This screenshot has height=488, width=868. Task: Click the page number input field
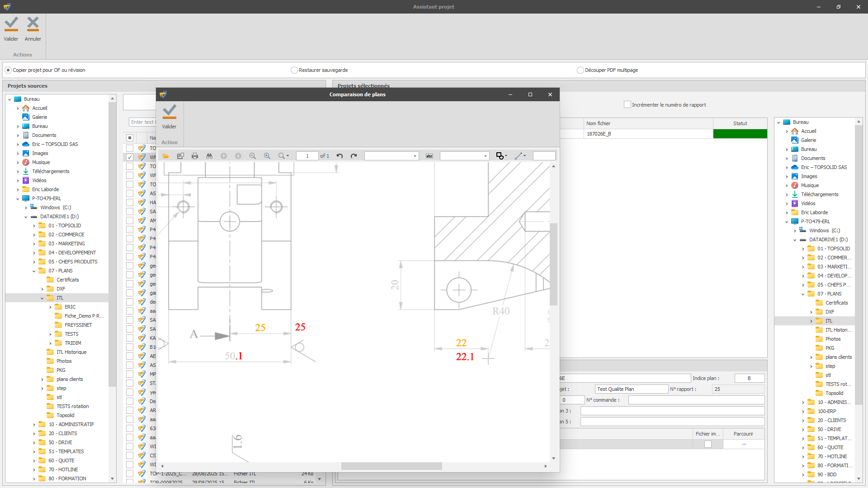(307, 156)
